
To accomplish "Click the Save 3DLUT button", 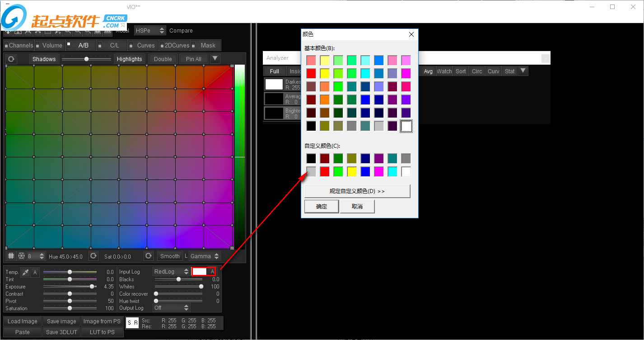I will [61, 332].
